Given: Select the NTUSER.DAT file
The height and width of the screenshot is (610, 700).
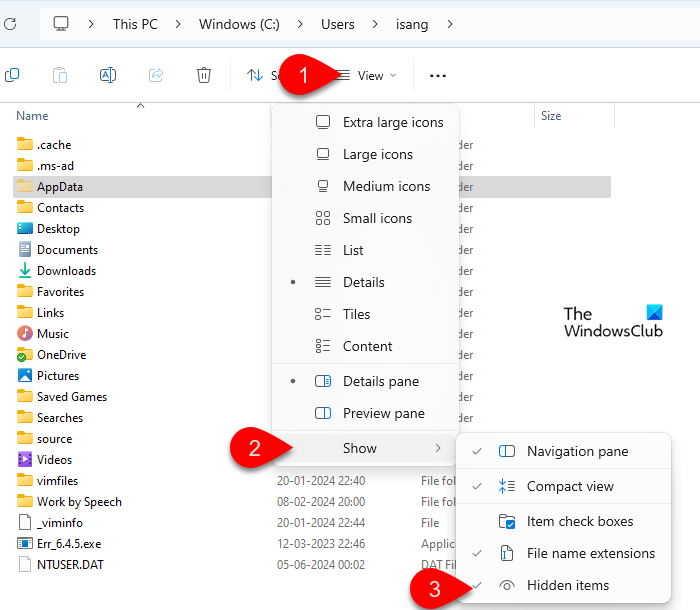Looking at the screenshot, I should (70, 564).
